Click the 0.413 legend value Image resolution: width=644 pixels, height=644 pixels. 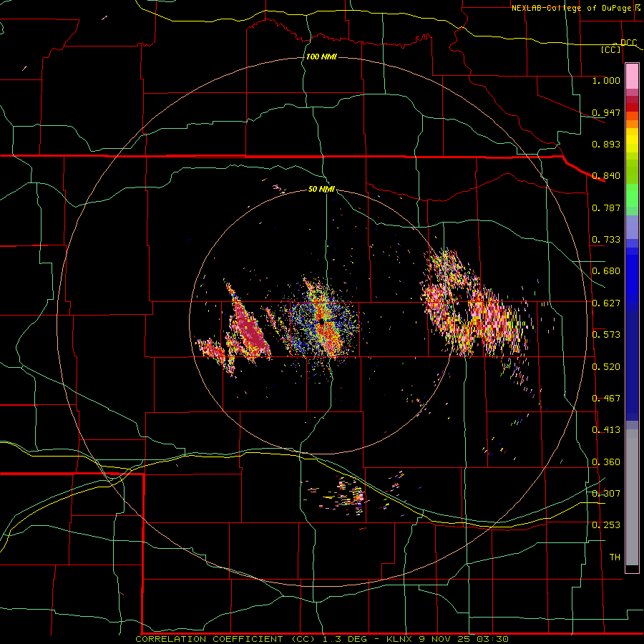click(x=606, y=430)
